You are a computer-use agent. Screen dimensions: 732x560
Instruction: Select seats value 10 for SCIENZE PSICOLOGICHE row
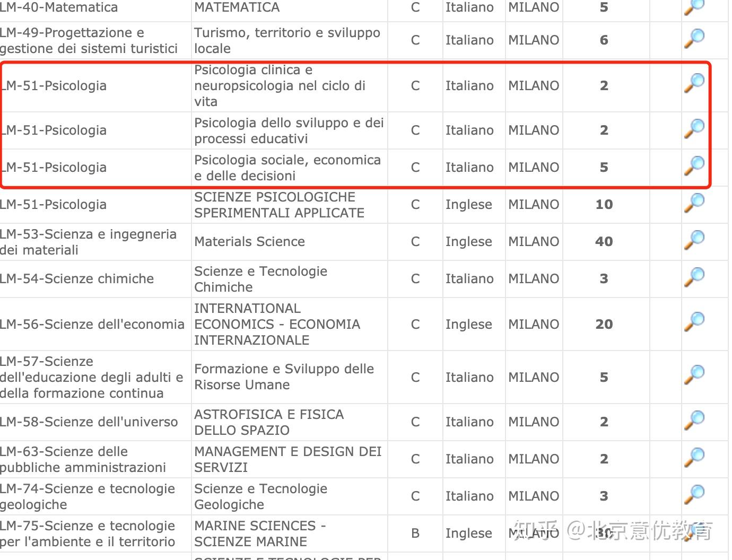604,205
